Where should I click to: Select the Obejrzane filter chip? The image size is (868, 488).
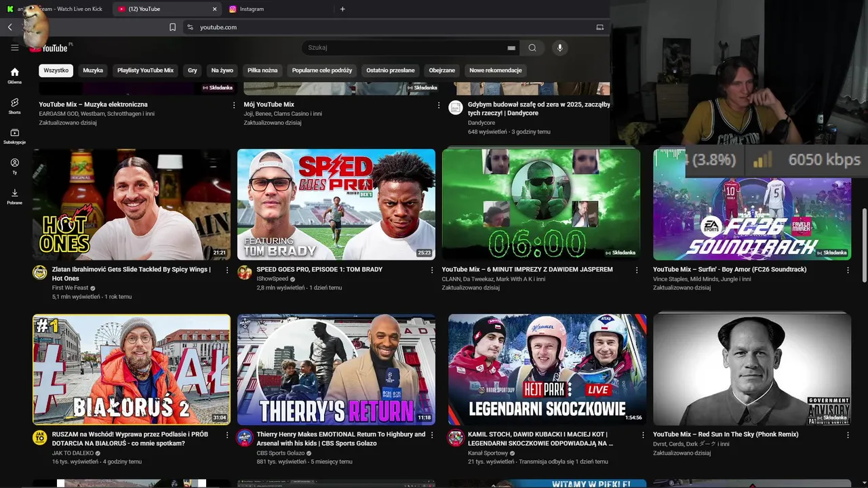tap(442, 70)
